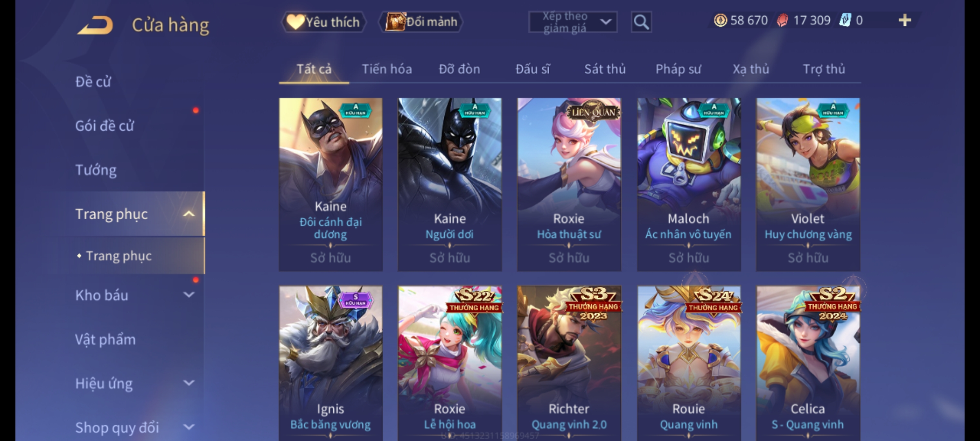This screenshot has width=980, height=441.
Task: Tap the plus icon to add currency
Action: pos(905,20)
